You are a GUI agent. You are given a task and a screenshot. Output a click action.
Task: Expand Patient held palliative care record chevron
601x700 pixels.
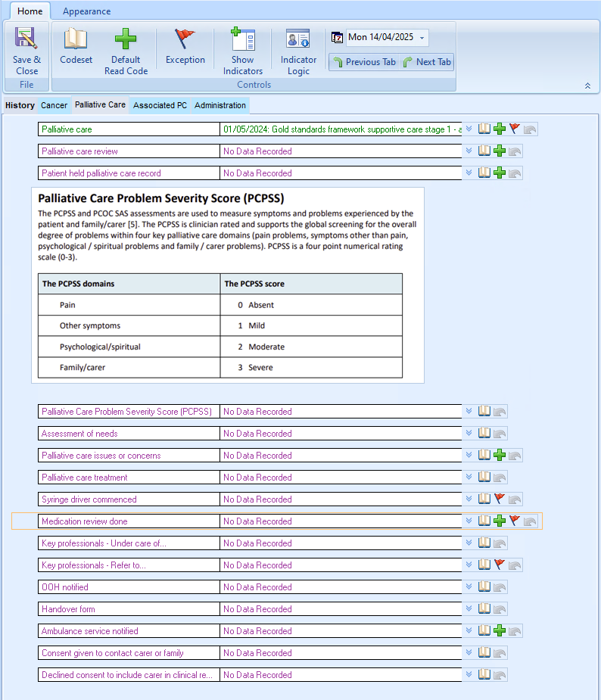click(469, 173)
